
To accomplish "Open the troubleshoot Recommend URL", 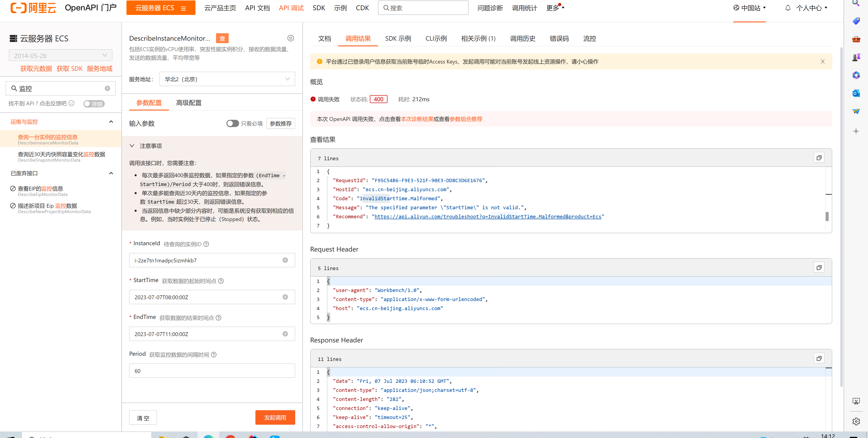I will click(488, 217).
